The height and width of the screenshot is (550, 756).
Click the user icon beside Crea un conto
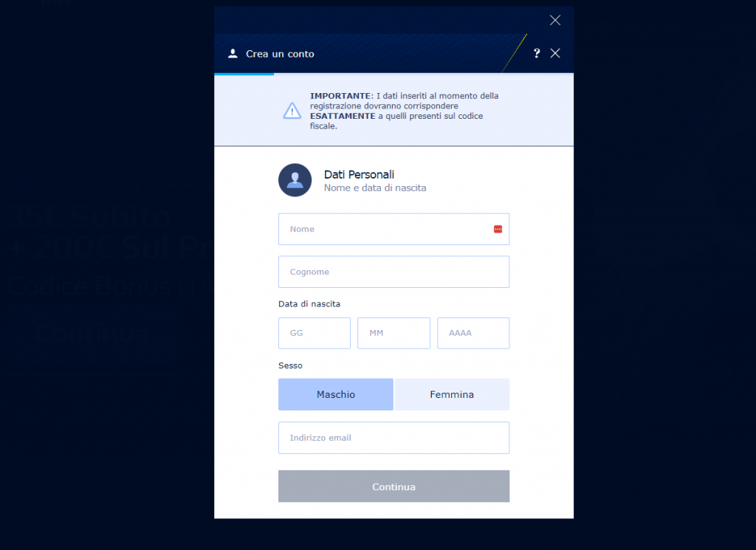coord(233,53)
